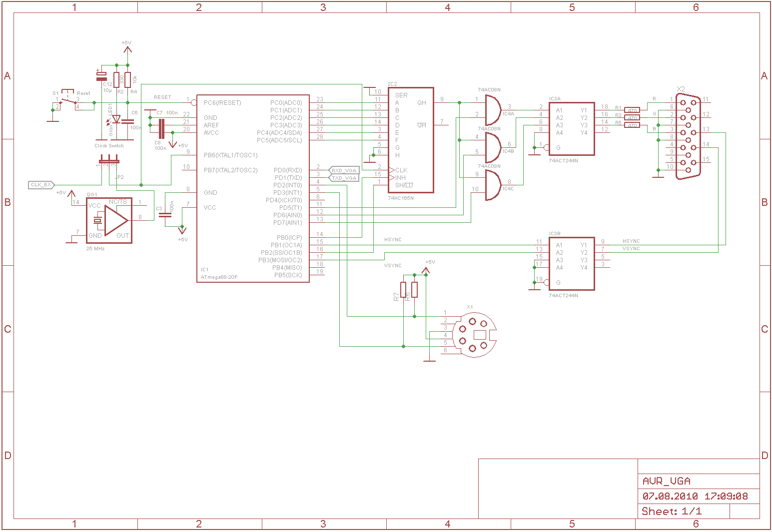
Task: Click the ATmega88-20P part label
Action: (219, 277)
